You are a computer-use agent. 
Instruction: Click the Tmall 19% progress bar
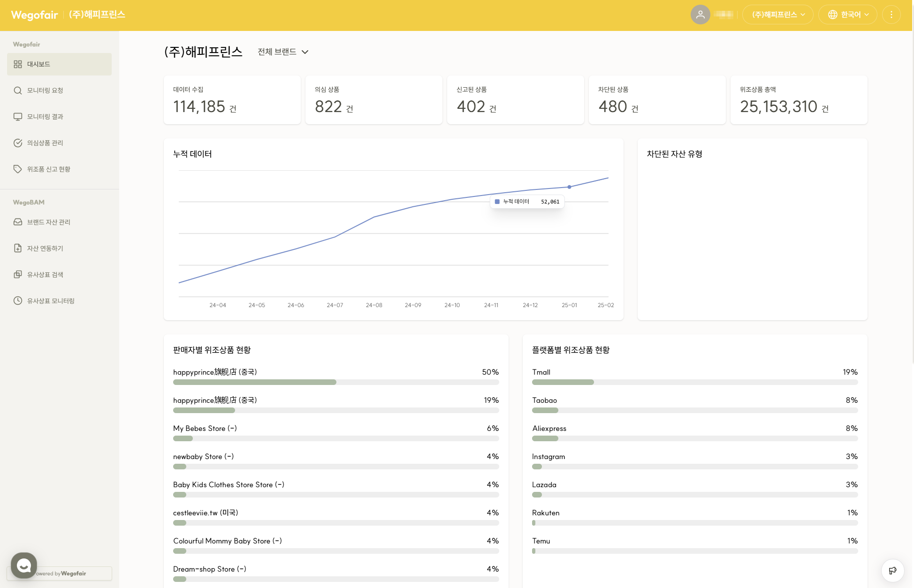pos(695,382)
